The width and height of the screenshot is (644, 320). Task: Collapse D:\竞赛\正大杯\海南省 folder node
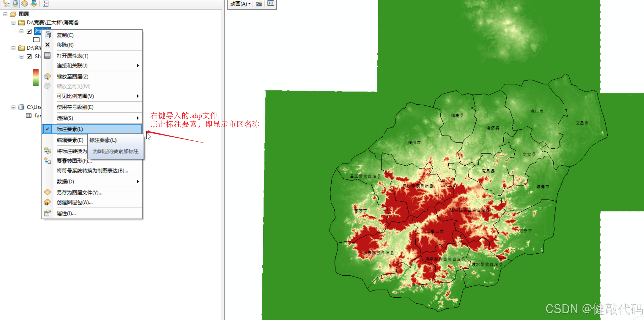tap(13, 23)
